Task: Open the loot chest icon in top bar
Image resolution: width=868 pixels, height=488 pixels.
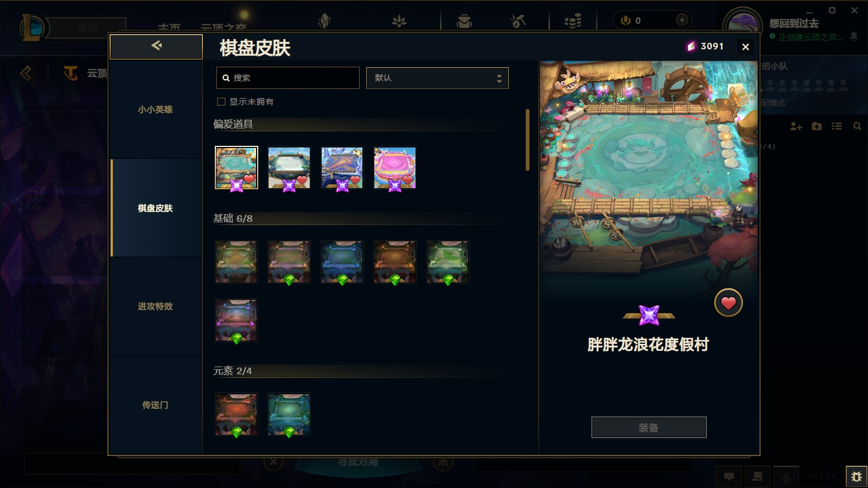Action: (x=464, y=21)
